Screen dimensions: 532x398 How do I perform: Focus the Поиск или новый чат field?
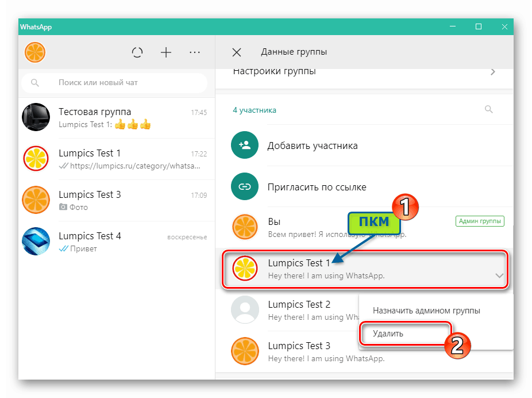[114, 82]
